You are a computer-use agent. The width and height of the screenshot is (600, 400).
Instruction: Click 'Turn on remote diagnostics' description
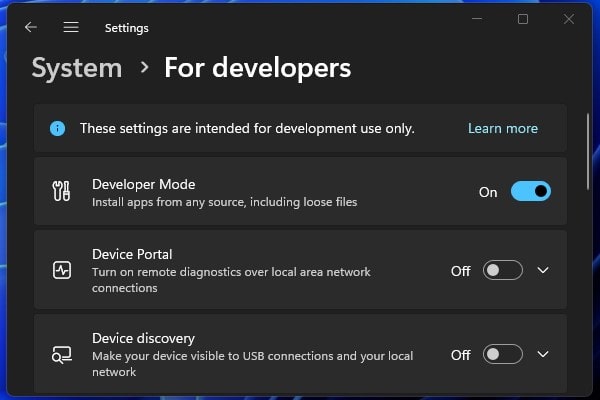(231, 280)
